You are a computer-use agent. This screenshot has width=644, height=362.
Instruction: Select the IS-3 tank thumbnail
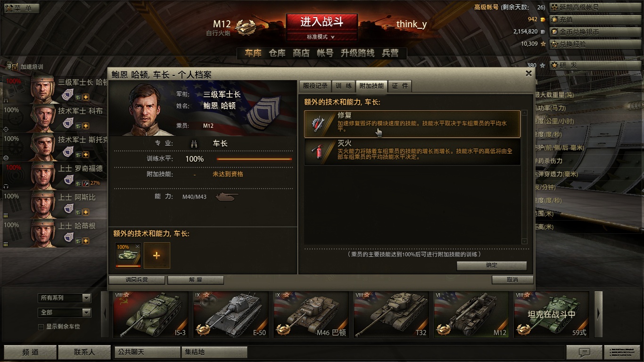point(150,314)
